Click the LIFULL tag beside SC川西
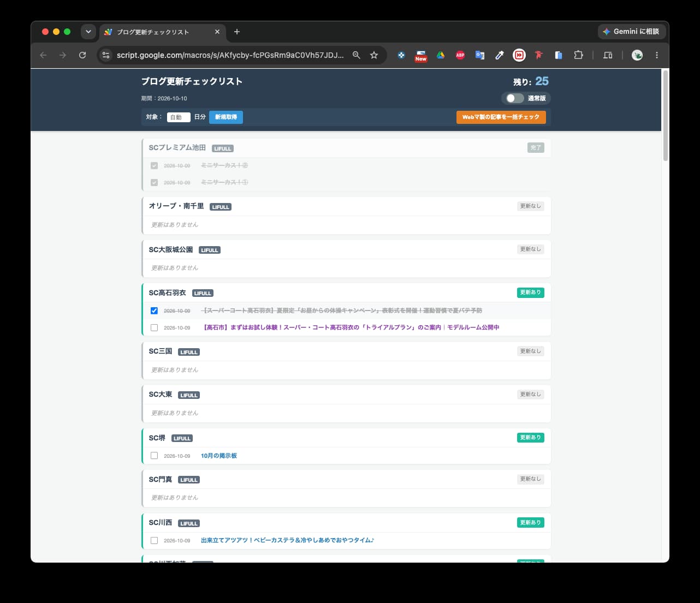The height and width of the screenshot is (603, 700). click(189, 523)
